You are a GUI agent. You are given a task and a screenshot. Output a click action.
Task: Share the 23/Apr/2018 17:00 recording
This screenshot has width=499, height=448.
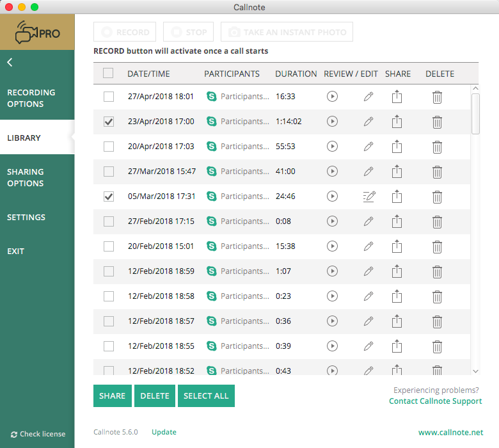[397, 122]
